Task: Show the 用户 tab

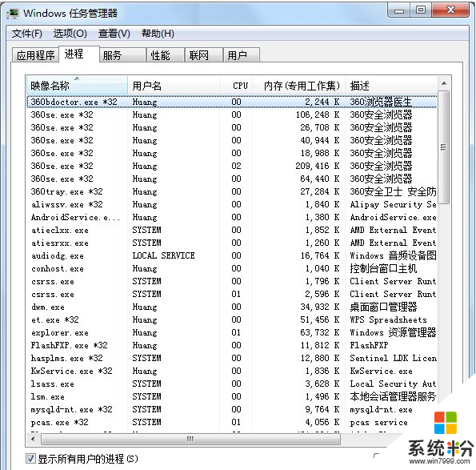Action: point(241,55)
